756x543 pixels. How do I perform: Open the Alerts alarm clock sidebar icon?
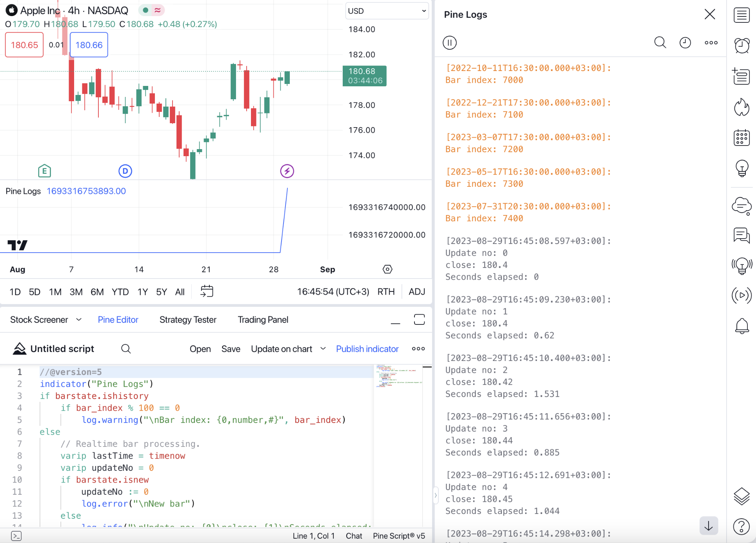click(741, 46)
